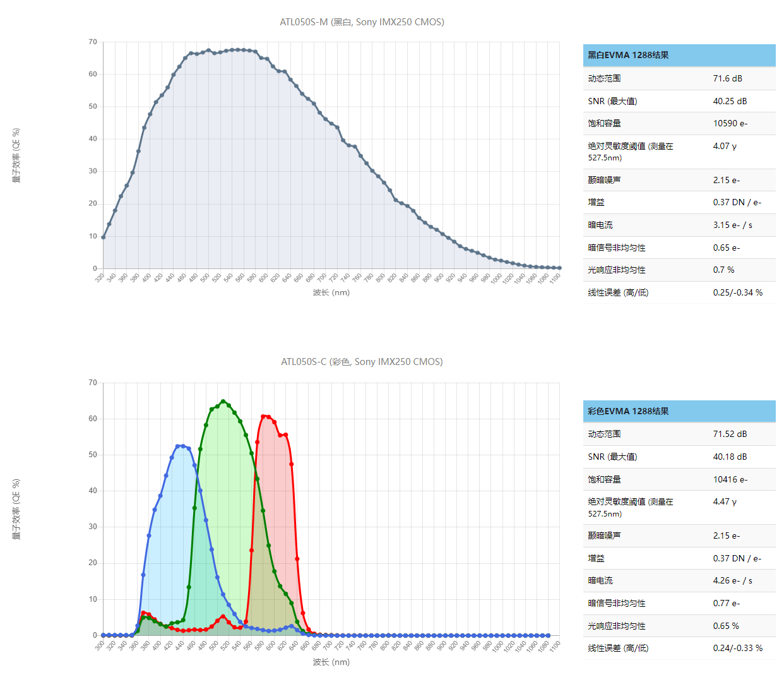The width and height of the screenshot is (784, 682).
Task: Click the red curve's highest data point
Action: pyautogui.click(x=263, y=417)
